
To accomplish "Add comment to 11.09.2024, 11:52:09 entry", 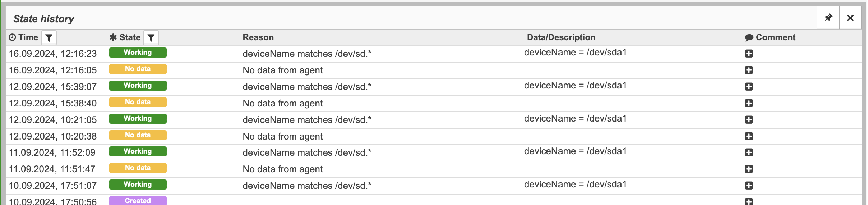I will [x=749, y=152].
